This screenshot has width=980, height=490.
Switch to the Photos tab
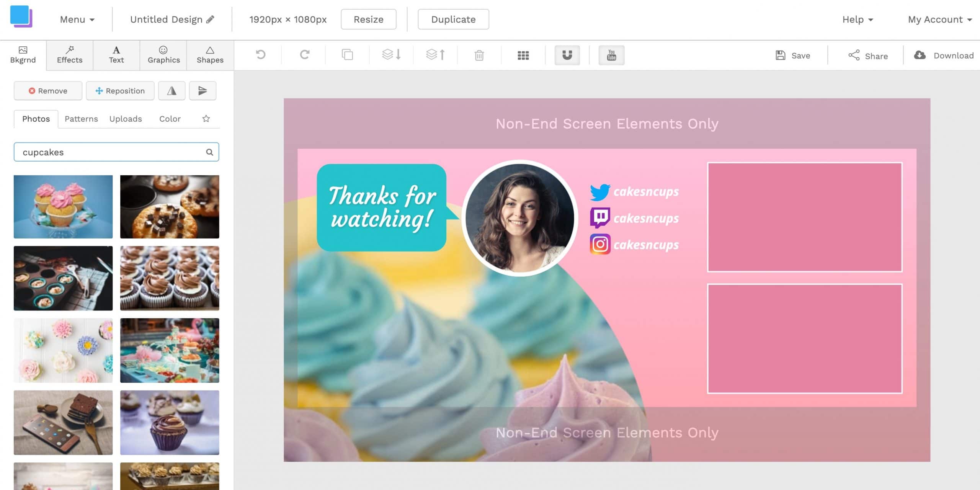pos(36,119)
